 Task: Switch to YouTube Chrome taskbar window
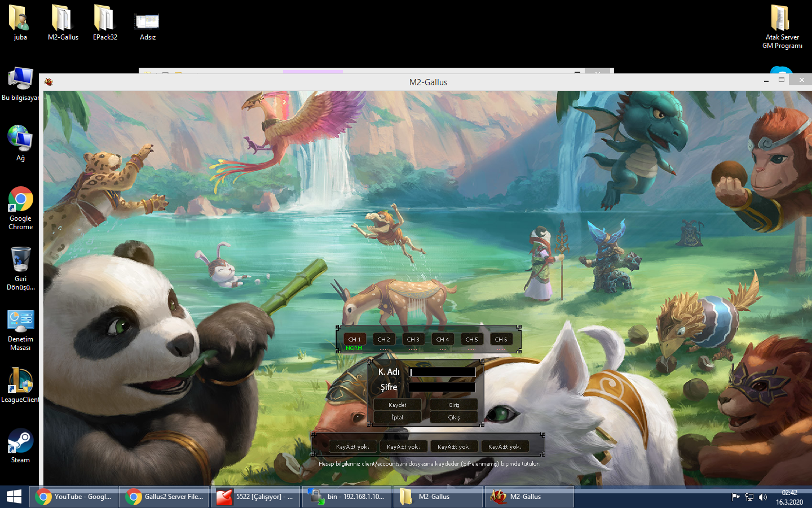(74, 497)
